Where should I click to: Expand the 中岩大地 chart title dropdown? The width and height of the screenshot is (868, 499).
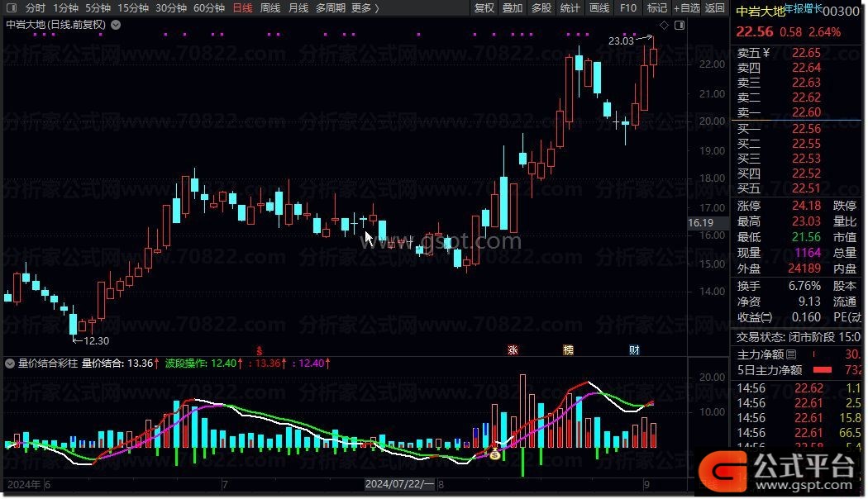116,25
